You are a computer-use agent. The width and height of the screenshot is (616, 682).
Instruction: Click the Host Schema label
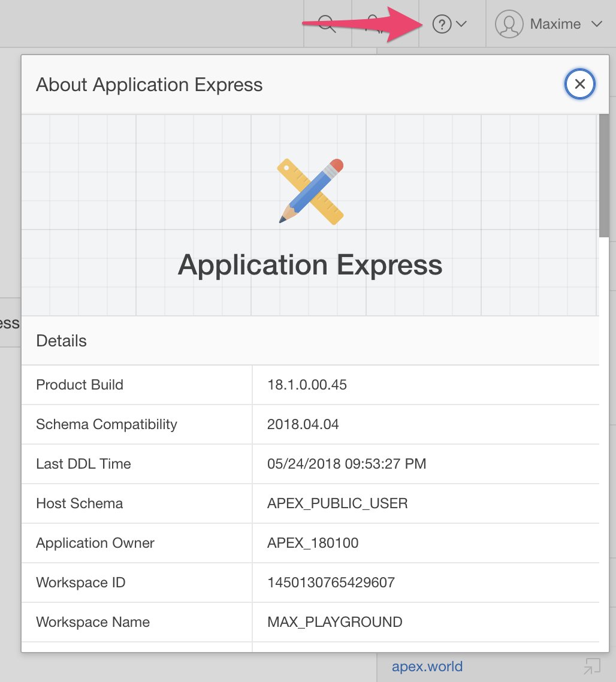(80, 503)
